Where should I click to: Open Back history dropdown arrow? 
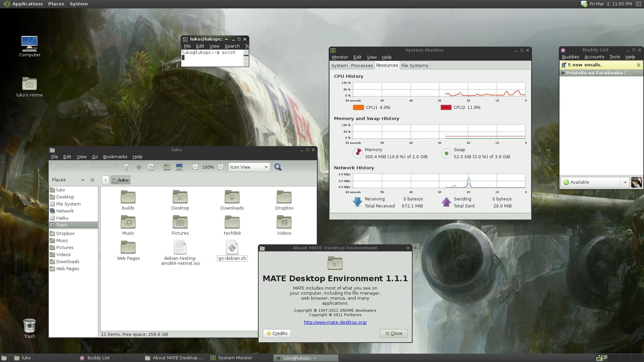(x=77, y=167)
